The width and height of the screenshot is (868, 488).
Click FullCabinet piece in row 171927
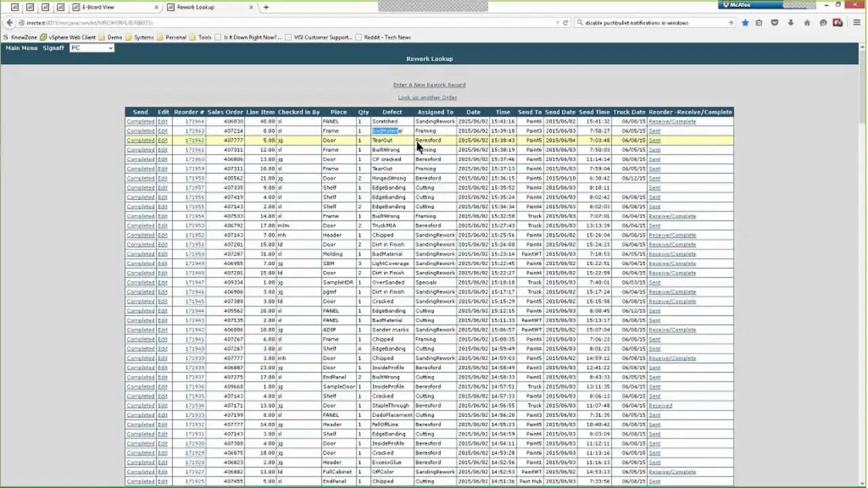[x=337, y=472]
